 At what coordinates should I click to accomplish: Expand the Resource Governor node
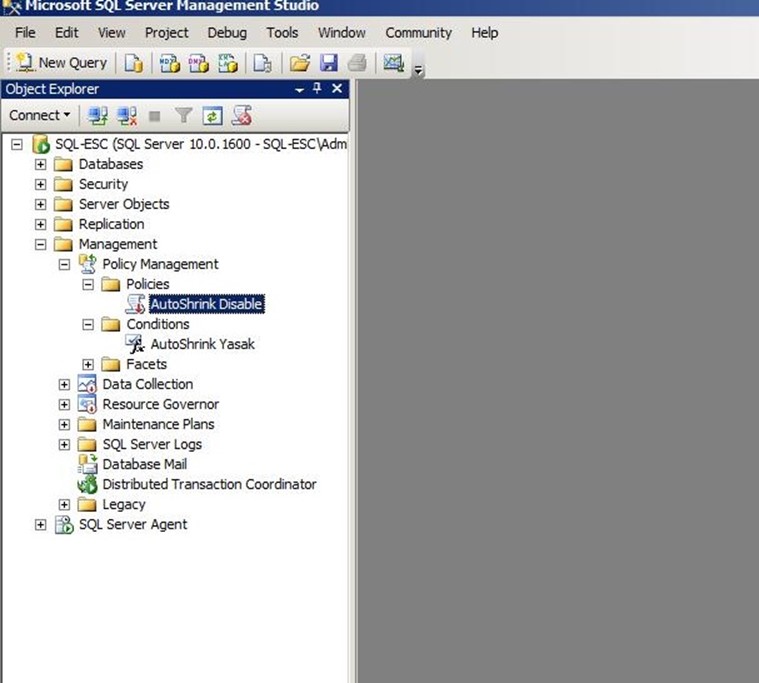[64, 404]
